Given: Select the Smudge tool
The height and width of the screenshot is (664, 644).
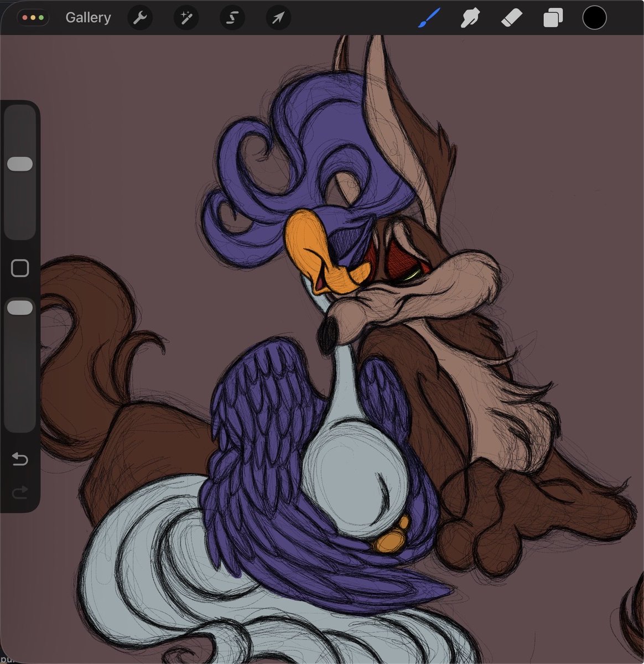Looking at the screenshot, I should (x=470, y=18).
